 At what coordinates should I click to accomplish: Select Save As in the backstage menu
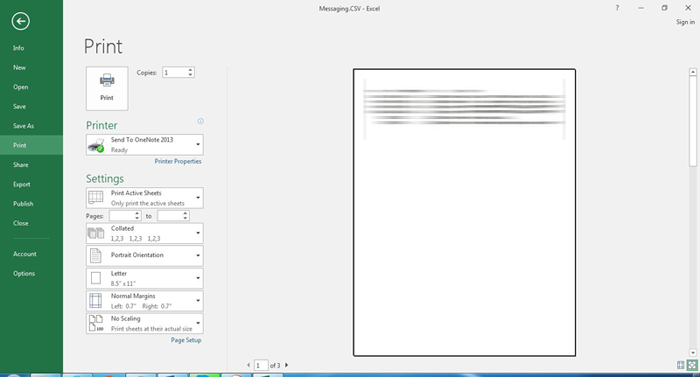click(x=31, y=126)
